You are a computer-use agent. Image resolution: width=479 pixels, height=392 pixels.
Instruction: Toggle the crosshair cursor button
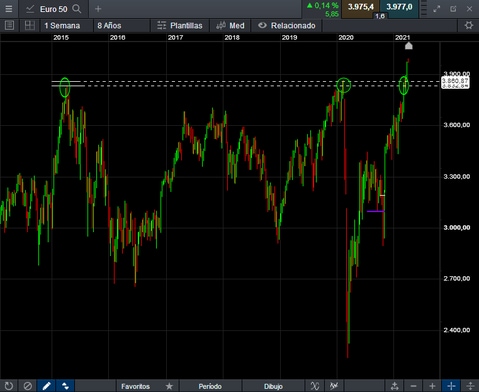coord(451,386)
